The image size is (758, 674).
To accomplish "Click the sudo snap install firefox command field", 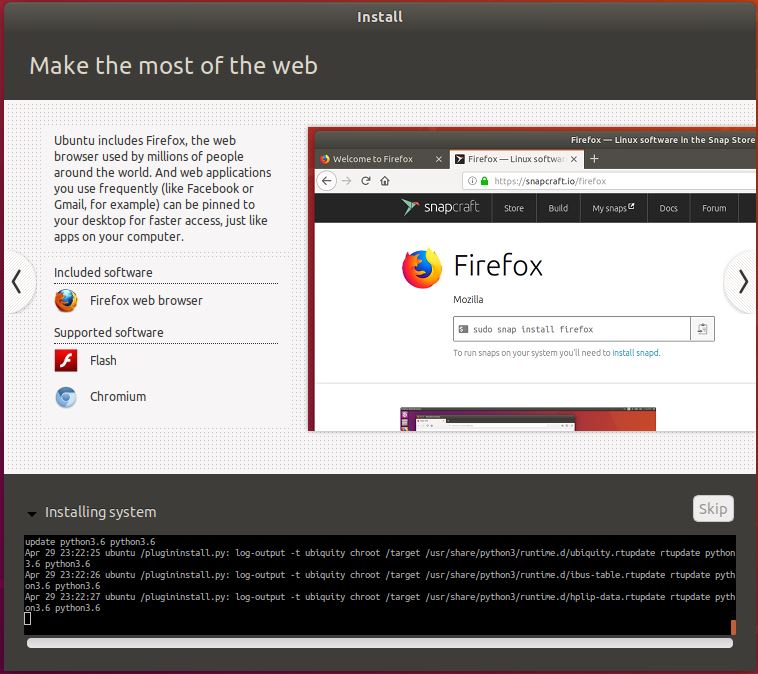I will tap(572, 329).
